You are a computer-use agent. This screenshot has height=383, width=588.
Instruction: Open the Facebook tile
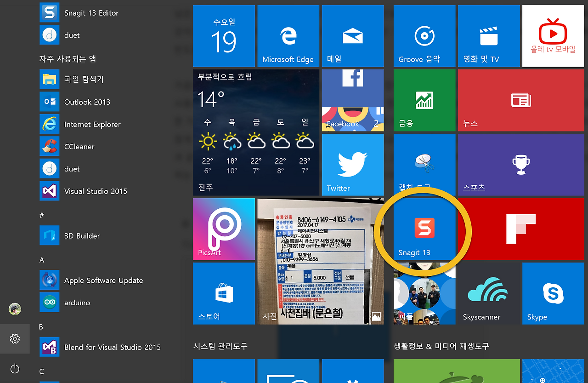[352, 100]
